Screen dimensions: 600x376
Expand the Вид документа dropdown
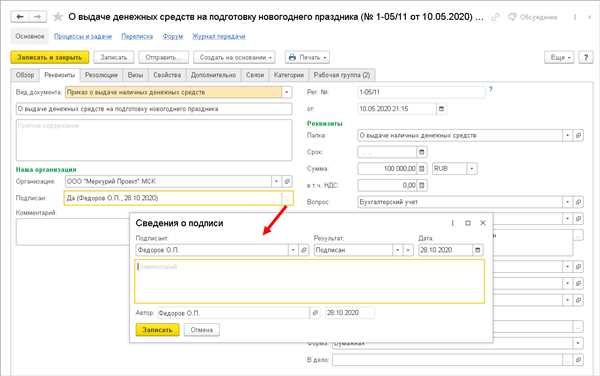pyautogui.click(x=287, y=92)
